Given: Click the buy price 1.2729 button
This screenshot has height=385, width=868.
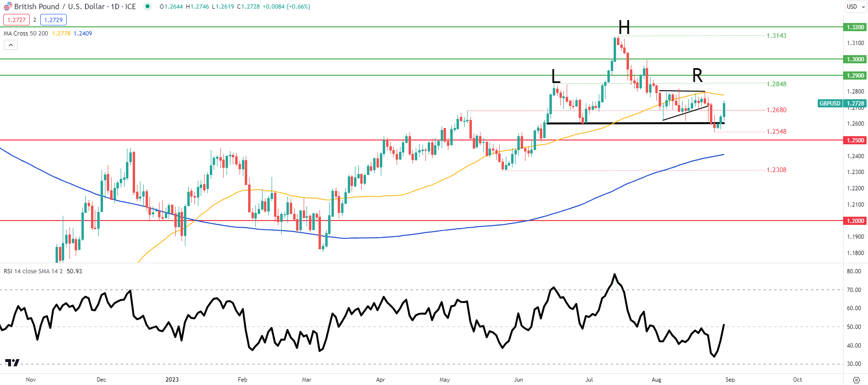Looking at the screenshot, I should pos(53,20).
